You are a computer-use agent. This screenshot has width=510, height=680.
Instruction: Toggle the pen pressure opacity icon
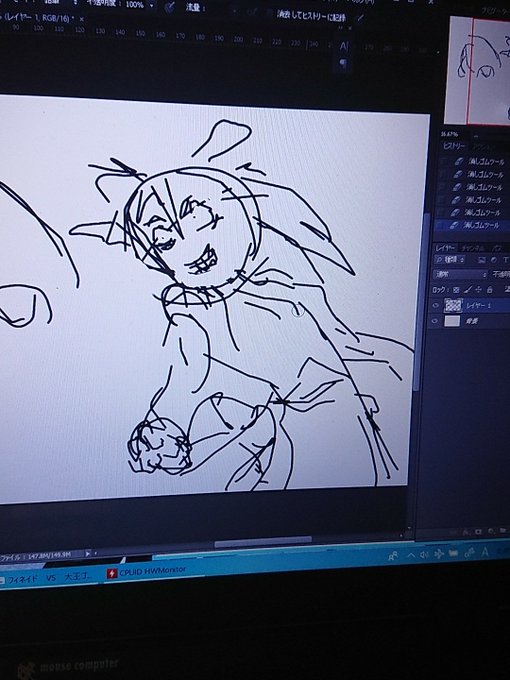pos(170,7)
